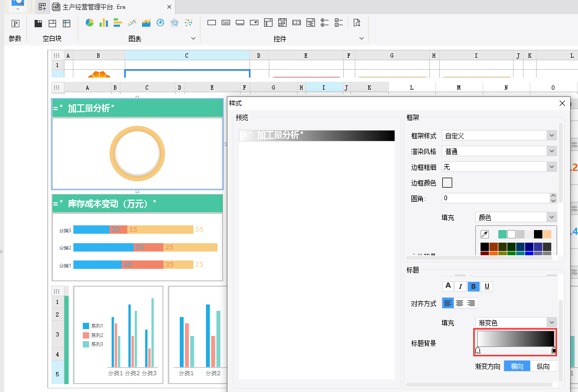Insert an area chart
The image size is (578, 392).
146,23
